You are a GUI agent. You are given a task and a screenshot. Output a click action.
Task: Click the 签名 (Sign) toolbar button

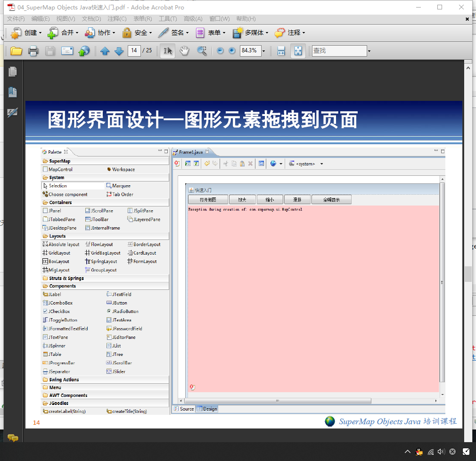(x=173, y=33)
